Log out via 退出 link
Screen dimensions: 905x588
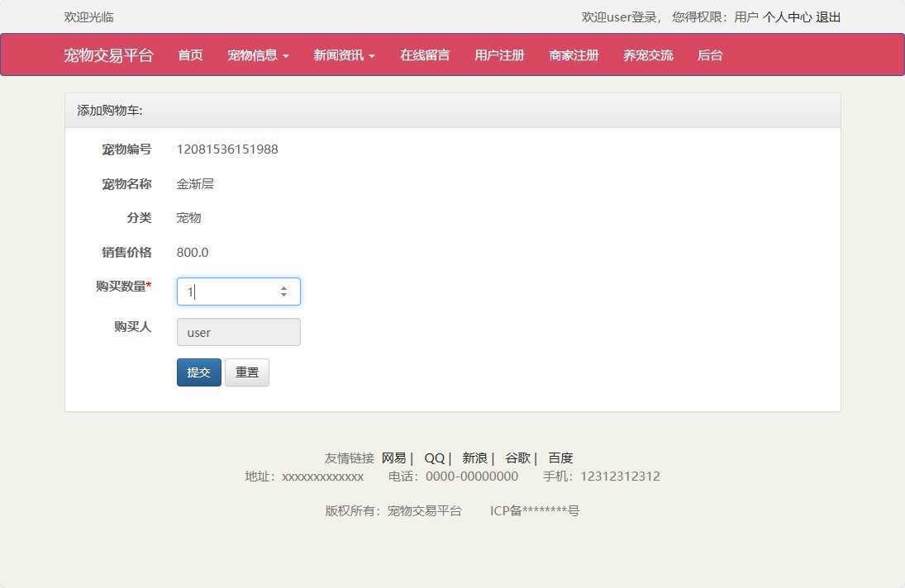click(x=829, y=17)
